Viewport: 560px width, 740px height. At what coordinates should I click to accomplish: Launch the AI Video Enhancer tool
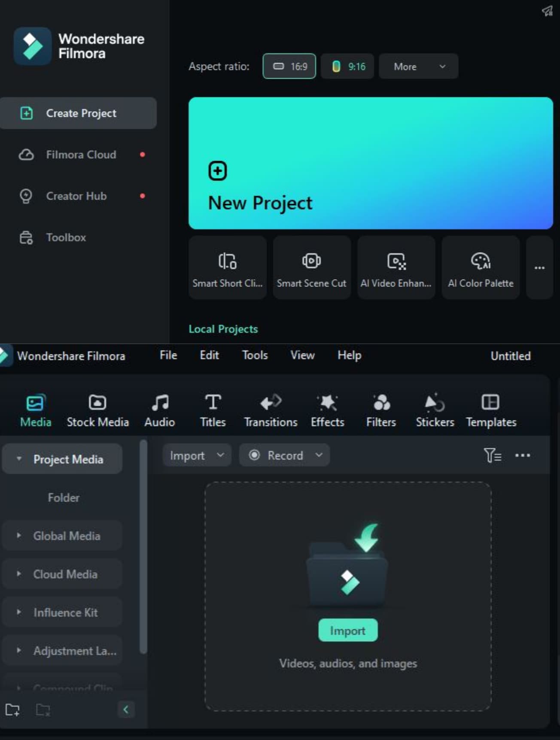(396, 267)
